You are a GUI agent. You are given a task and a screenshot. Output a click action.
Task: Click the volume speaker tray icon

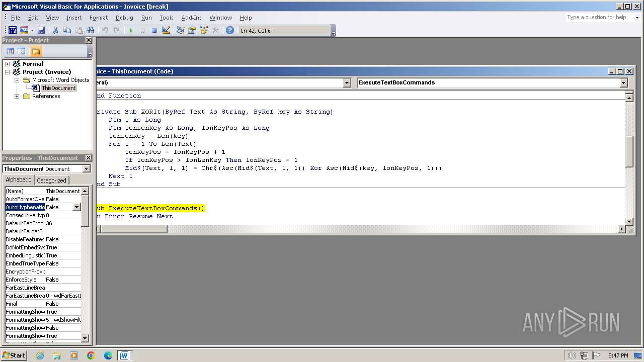(x=572, y=355)
